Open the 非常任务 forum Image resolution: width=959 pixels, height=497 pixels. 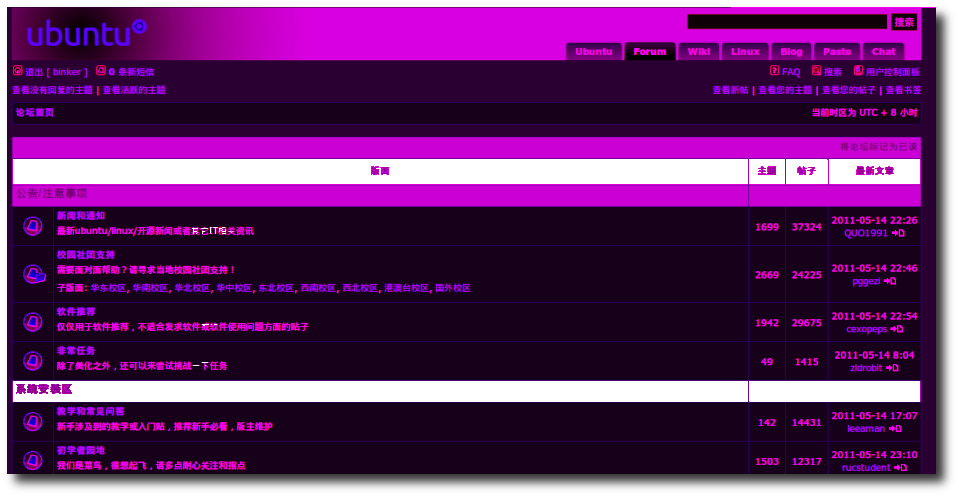[x=76, y=351]
